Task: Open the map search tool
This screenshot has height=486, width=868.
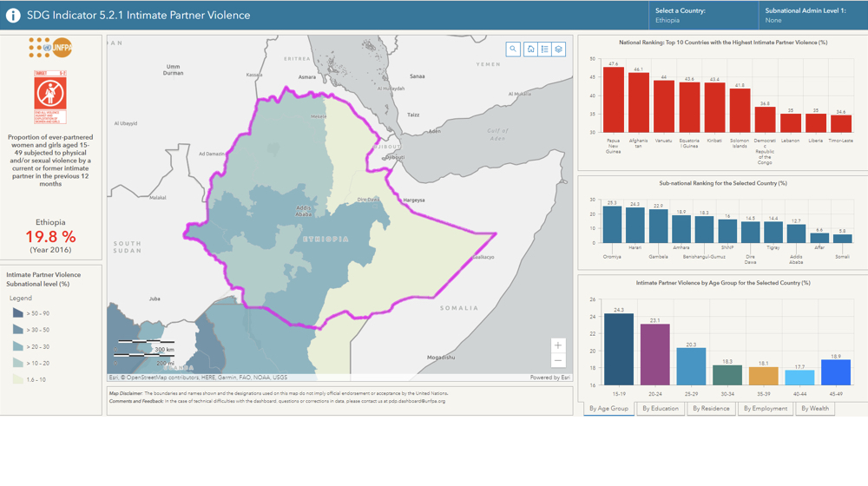Action: point(513,49)
